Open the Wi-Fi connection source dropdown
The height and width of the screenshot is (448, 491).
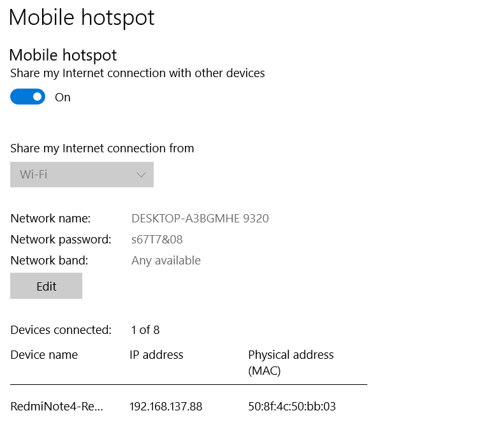coord(82,175)
